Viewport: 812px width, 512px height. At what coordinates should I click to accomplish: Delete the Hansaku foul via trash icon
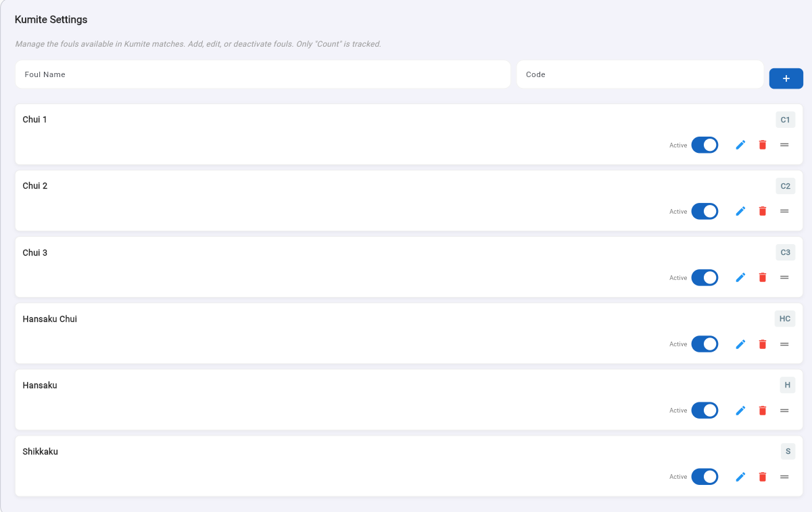(x=763, y=410)
